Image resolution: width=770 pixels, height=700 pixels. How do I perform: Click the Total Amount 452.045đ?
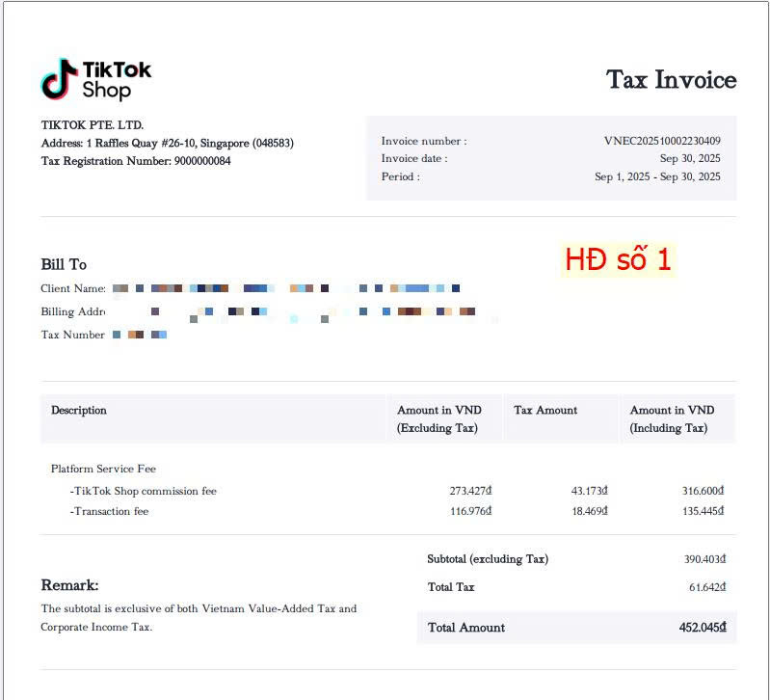[x=701, y=628]
